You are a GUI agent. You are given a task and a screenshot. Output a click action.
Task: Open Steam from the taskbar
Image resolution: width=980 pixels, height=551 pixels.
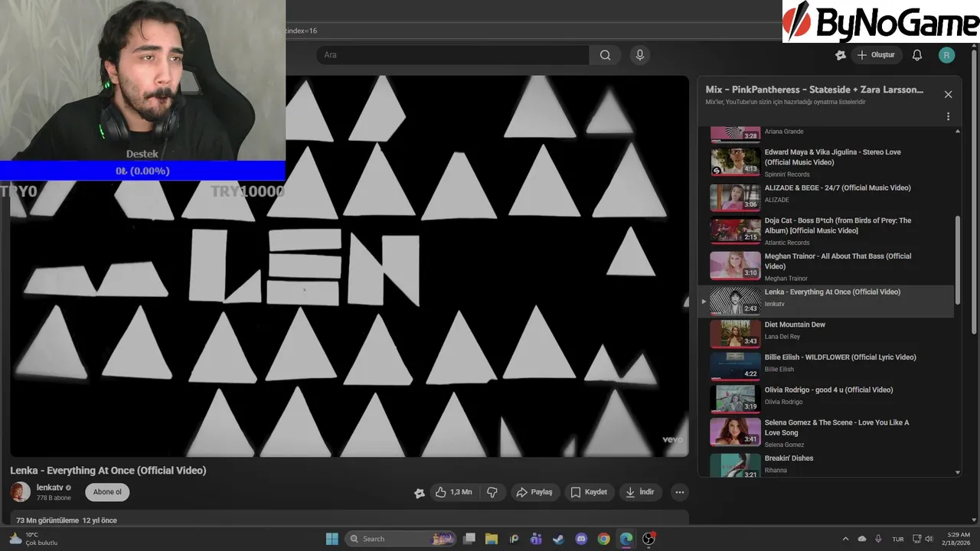coord(558,539)
